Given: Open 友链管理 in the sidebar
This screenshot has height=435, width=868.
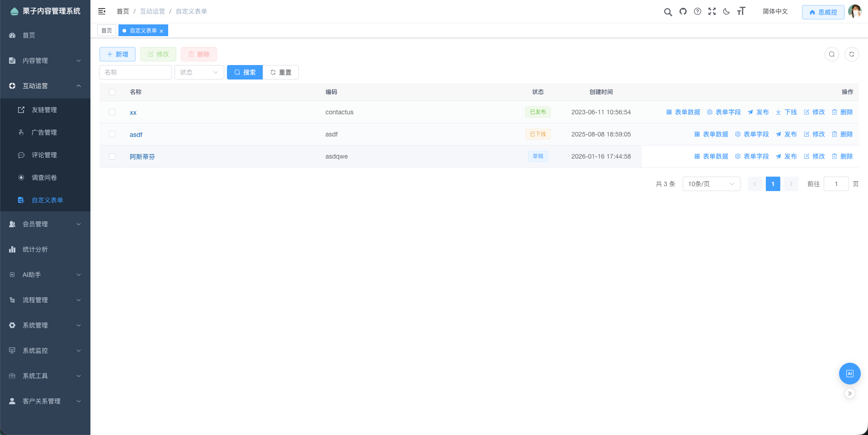Looking at the screenshot, I should (x=45, y=110).
